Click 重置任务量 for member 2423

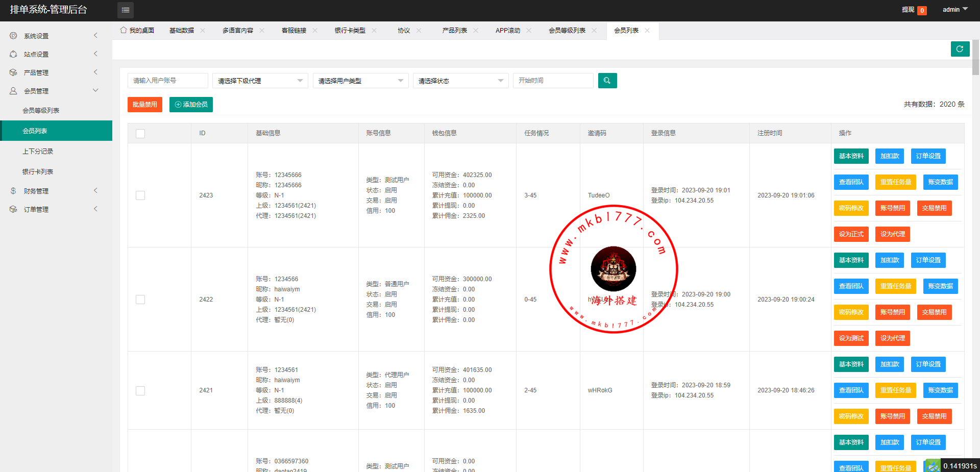(x=896, y=182)
